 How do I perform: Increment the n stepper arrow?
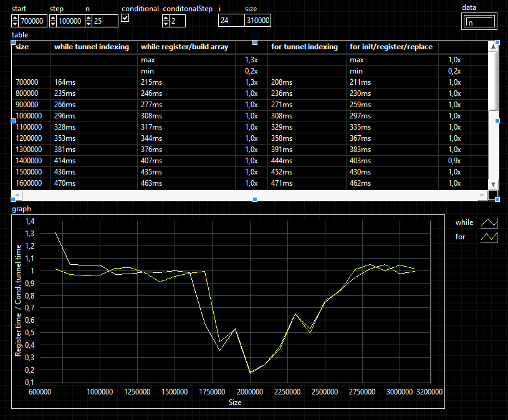coord(89,18)
